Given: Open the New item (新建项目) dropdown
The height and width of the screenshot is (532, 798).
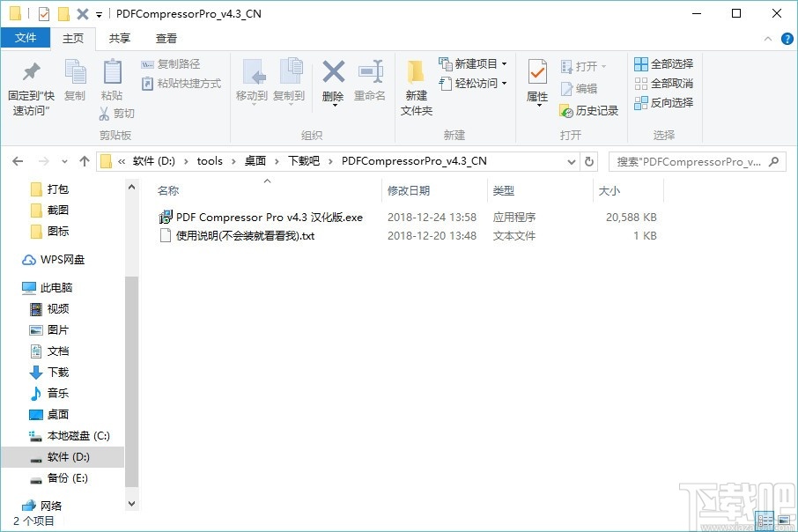Looking at the screenshot, I should tap(473, 63).
